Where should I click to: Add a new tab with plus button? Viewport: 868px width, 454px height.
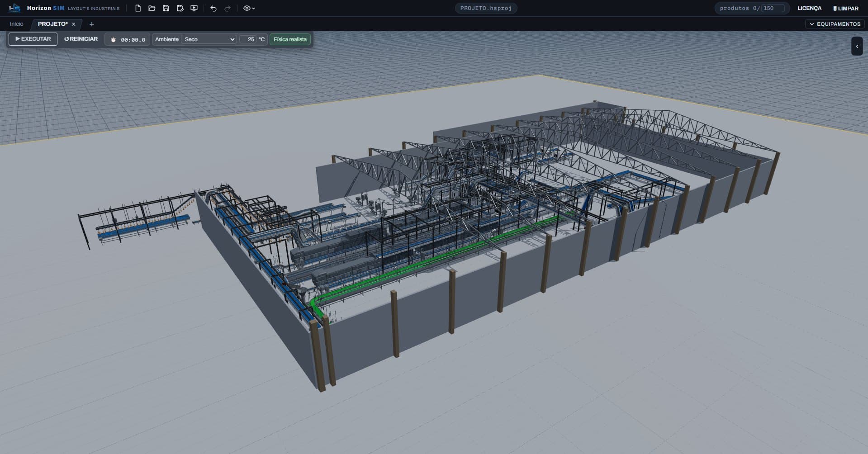92,24
